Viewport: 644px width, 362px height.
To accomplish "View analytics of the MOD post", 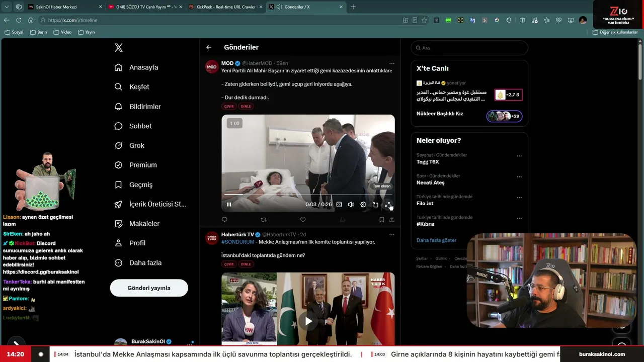I will 342,220.
